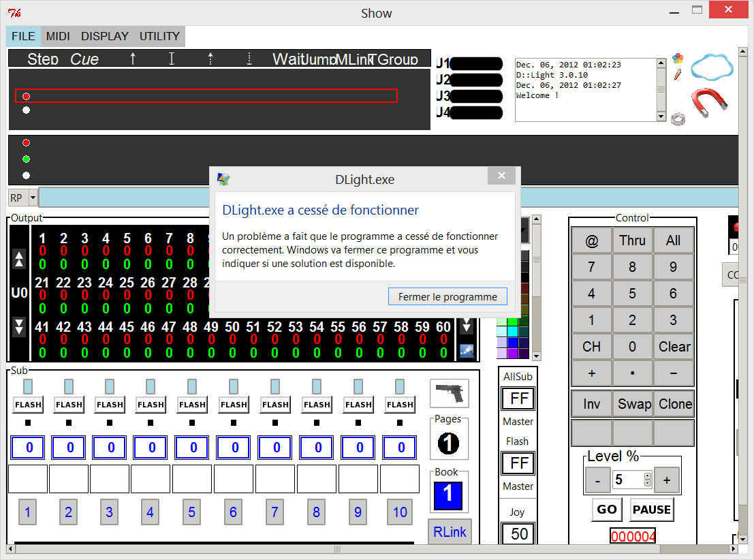Click Level % spinbox up arrow
The image size is (754, 560).
(x=647, y=476)
